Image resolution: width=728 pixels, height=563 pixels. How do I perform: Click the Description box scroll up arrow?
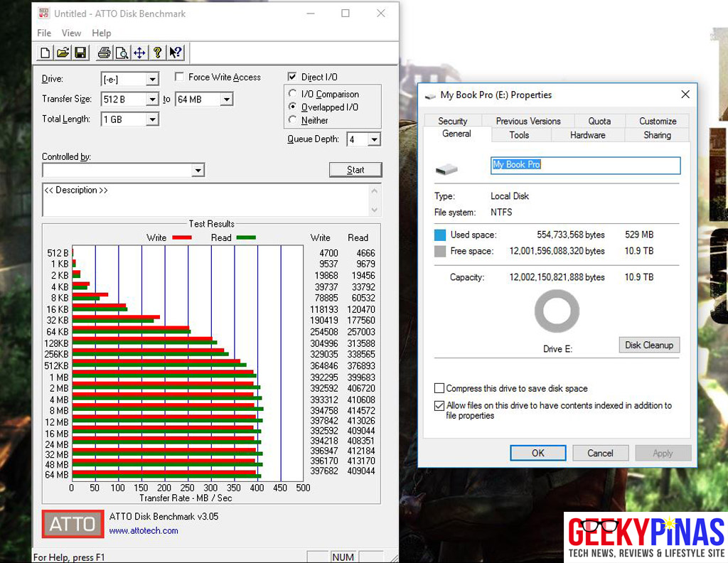(x=375, y=191)
